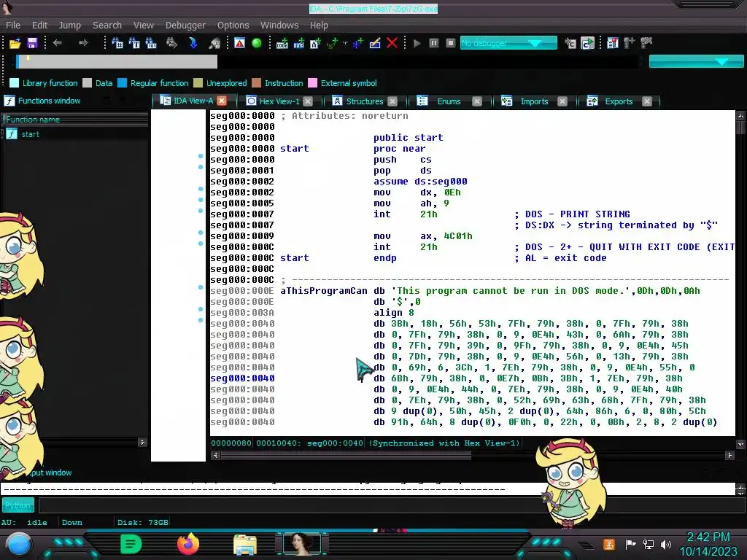Open the Debugger menu

coord(185,26)
